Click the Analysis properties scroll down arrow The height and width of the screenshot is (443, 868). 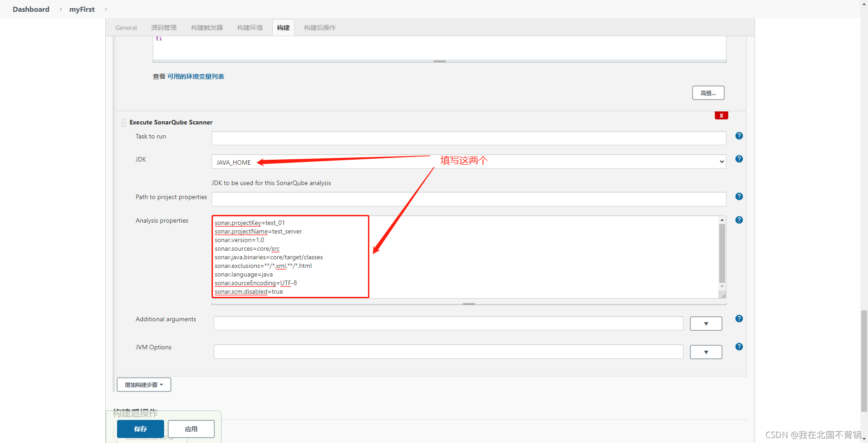point(722,286)
